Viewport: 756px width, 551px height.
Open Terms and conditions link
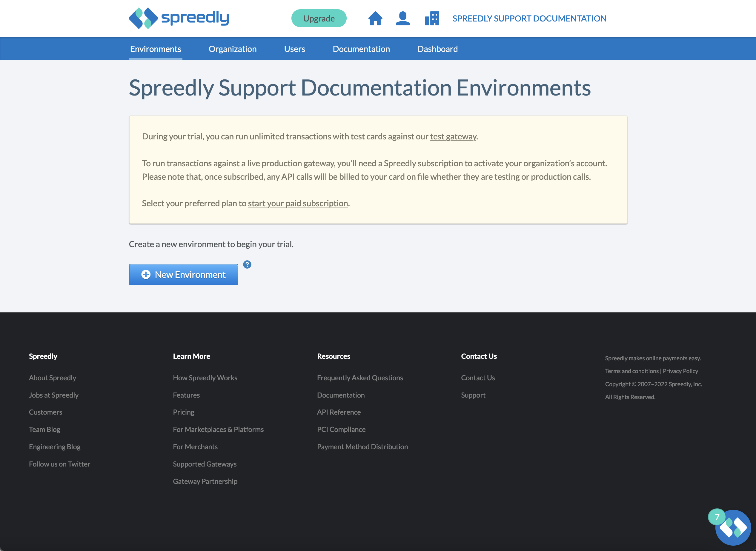pos(631,371)
